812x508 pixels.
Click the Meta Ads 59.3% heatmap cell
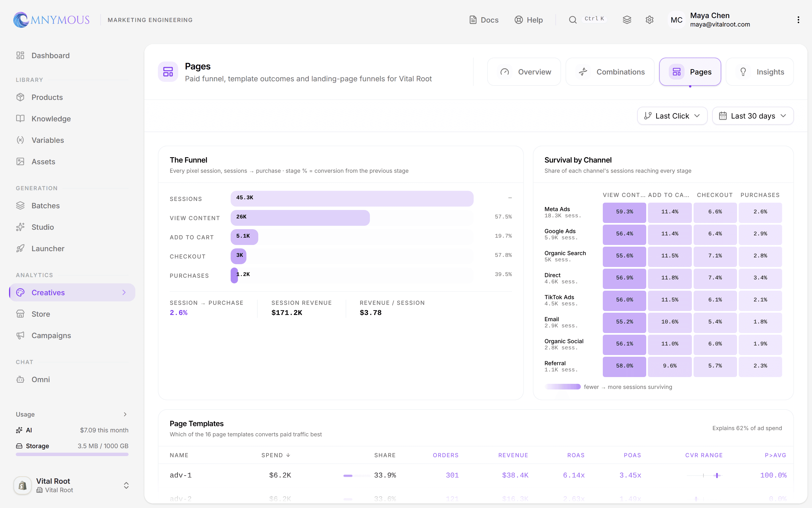625,212
